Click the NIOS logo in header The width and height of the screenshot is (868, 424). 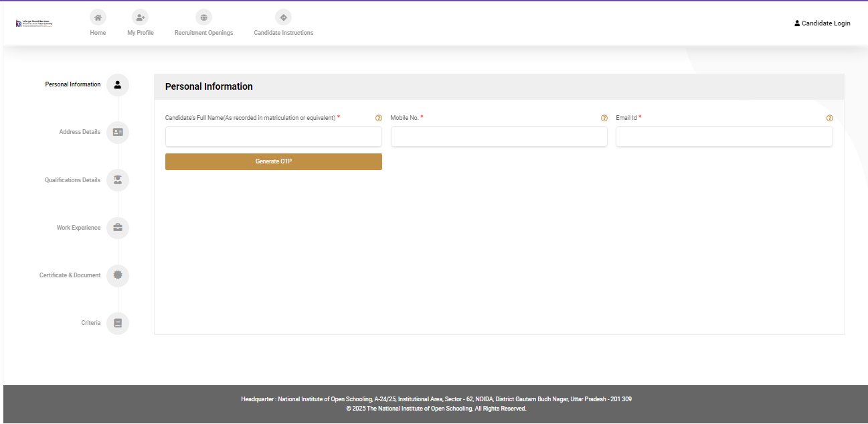33,23
